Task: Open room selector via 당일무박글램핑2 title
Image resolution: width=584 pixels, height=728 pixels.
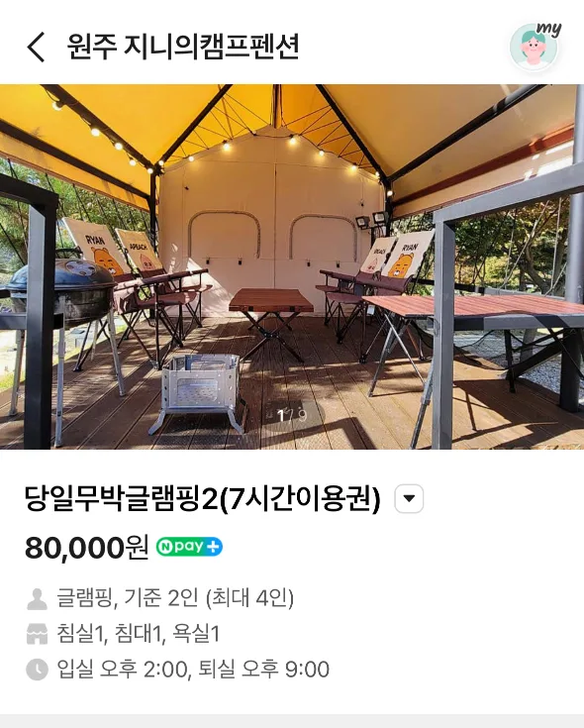Action: click(x=202, y=498)
